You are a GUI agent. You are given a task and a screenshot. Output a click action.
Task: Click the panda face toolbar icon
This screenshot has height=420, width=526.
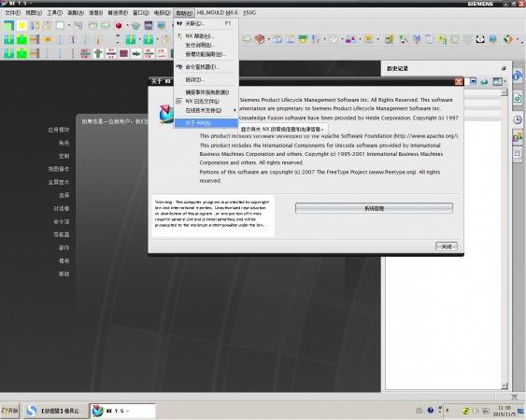(x=480, y=39)
